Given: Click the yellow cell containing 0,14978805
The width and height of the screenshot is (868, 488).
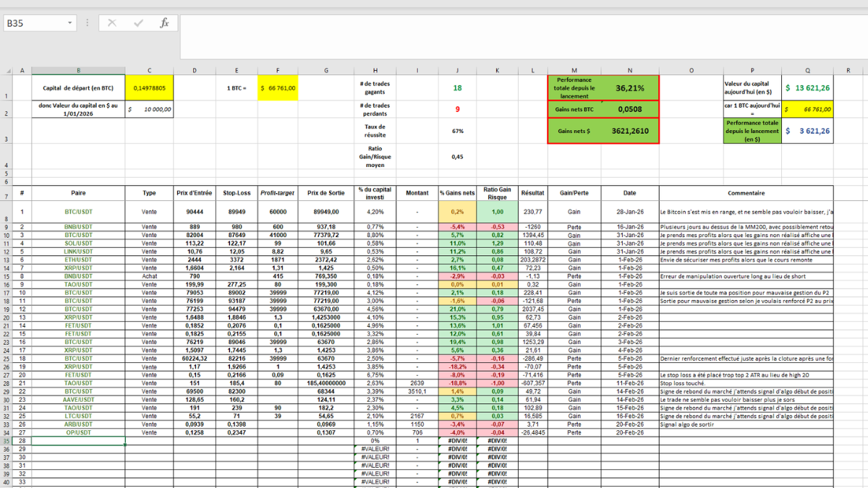Looking at the screenshot, I should 150,87.
